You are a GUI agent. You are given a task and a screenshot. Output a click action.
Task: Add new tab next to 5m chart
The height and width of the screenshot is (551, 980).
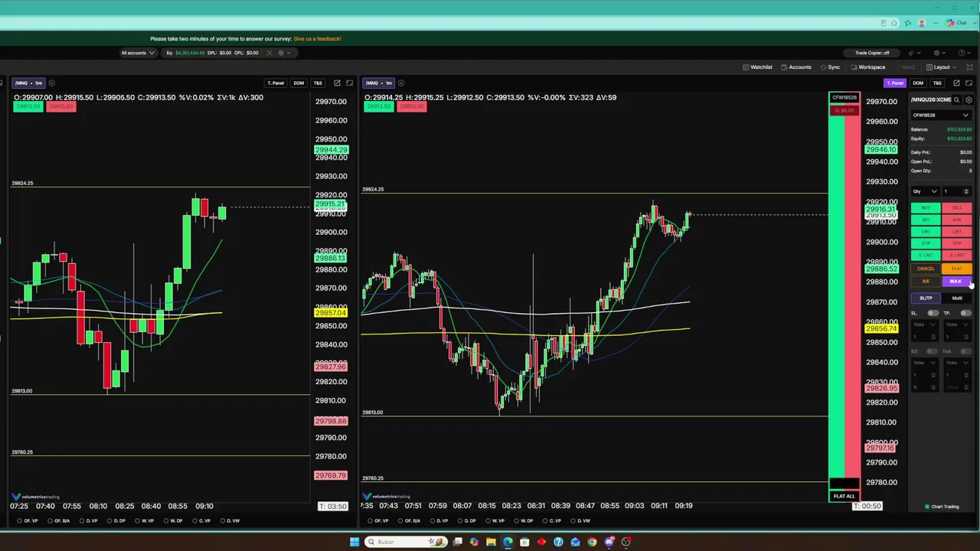coord(51,83)
